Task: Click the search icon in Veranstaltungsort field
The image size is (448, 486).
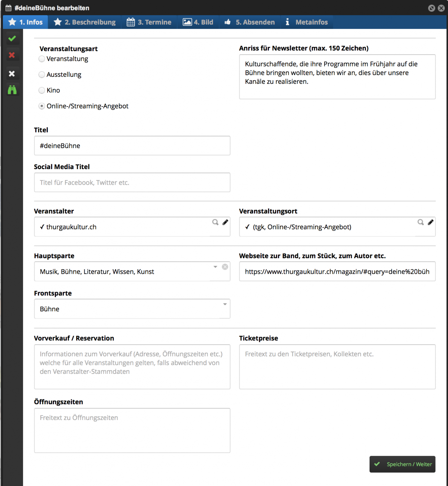Action: [420, 222]
